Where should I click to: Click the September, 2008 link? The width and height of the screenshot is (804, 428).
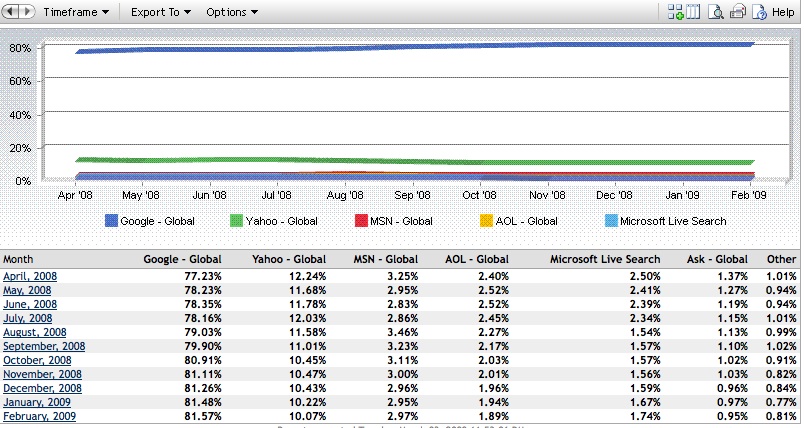44,346
